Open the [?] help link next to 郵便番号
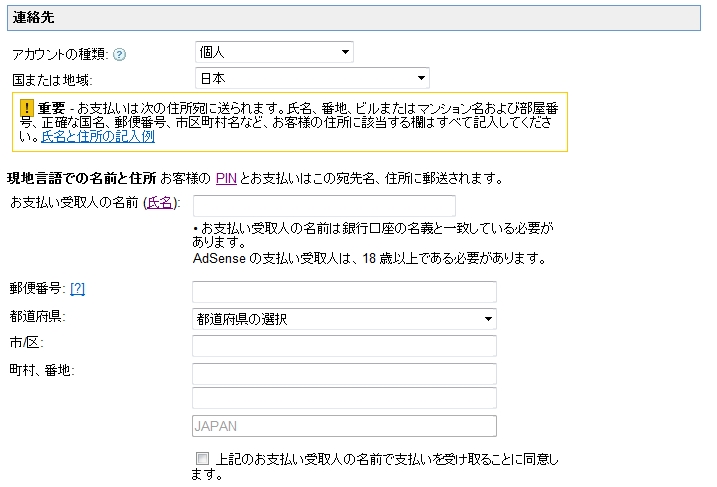Image resolution: width=717 pixels, height=487 pixels. (x=77, y=289)
